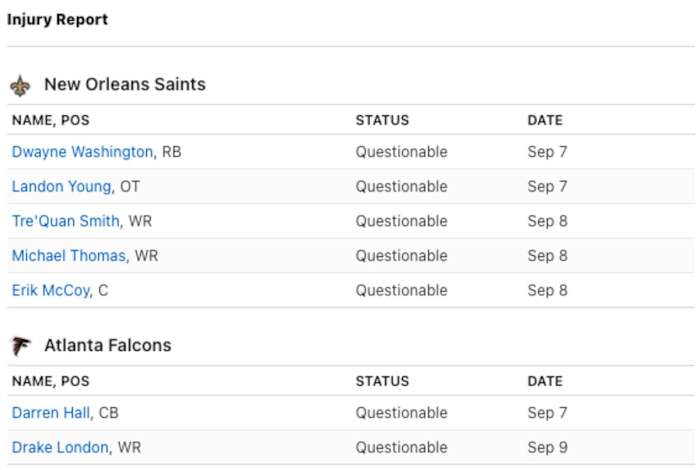This screenshot has height=470, width=700.
Task: Open Landon Young's player link
Action: 61,187
